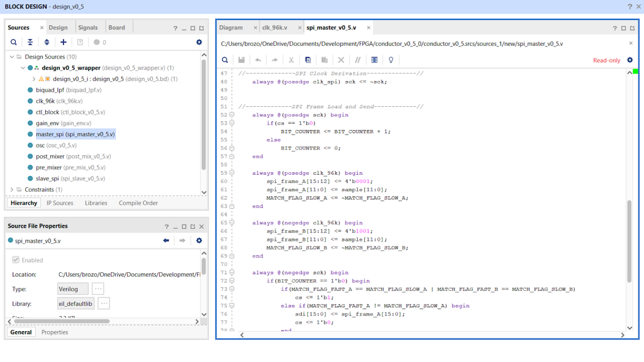Collapse code fold marker at line 52
The width and height of the screenshot is (644, 362).
click(x=232, y=115)
